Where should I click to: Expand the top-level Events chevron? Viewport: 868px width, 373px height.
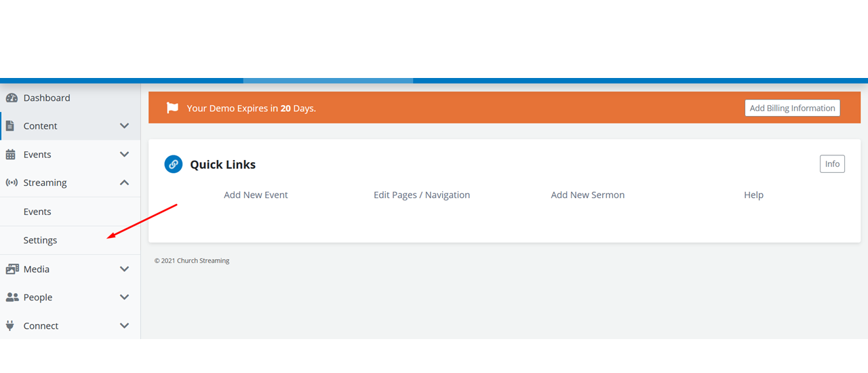pyautogui.click(x=124, y=155)
